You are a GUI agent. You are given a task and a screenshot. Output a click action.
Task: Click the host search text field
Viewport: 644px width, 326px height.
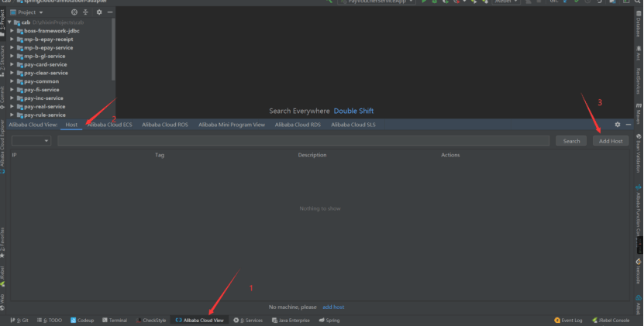(x=304, y=141)
